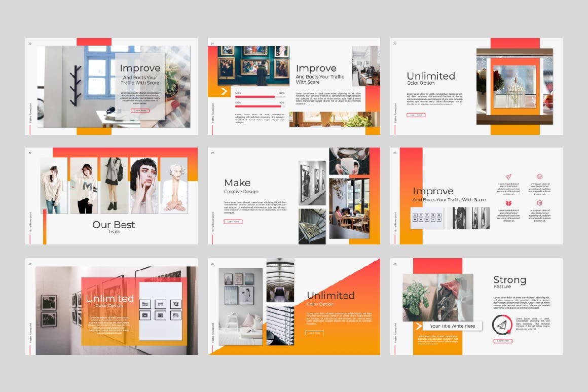
Task: Click team photo of girl with backpack
Action: tap(114, 185)
